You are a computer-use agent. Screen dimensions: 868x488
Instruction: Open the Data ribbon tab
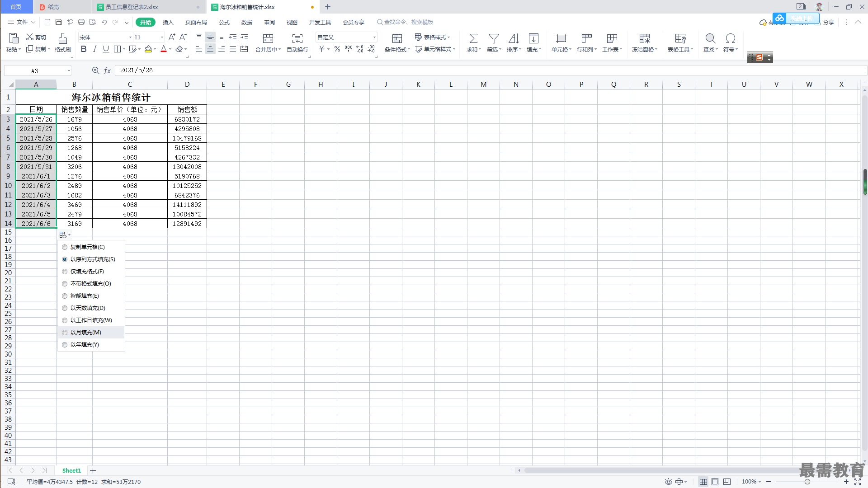(x=247, y=22)
